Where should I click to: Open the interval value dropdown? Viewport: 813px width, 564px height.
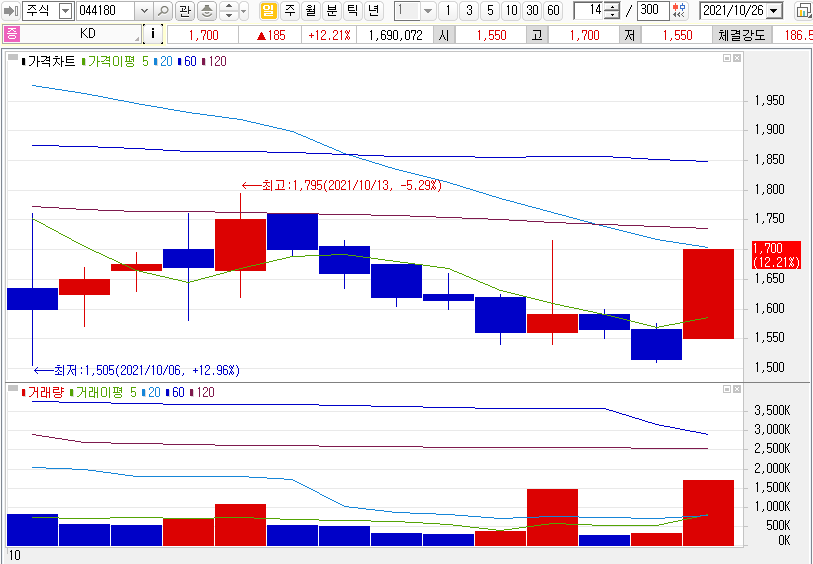pyautogui.click(x=428, y=10)
